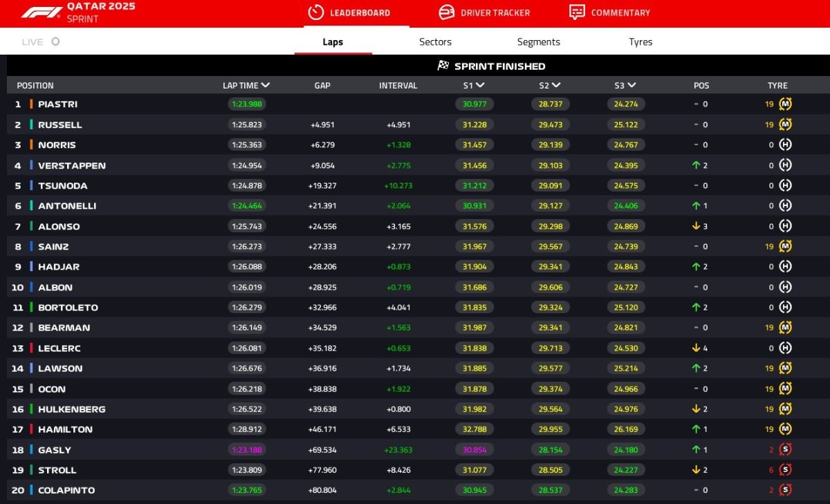
Task: Click Norris's hard tyre icon
Action: point(785,145)
